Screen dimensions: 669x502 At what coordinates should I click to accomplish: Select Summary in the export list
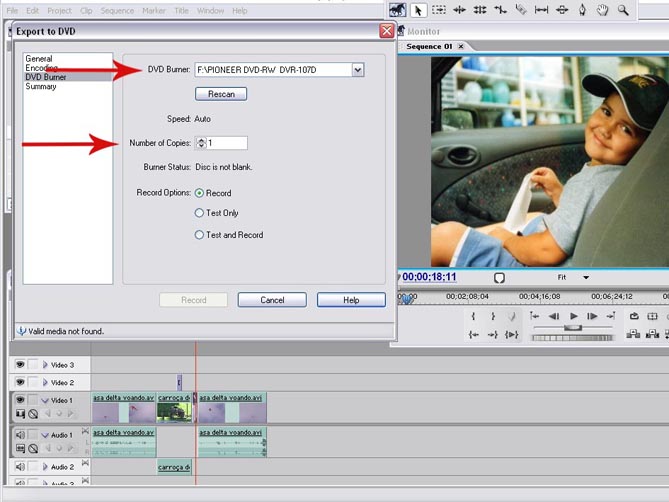pyautogui.click(x=41, y=86)
